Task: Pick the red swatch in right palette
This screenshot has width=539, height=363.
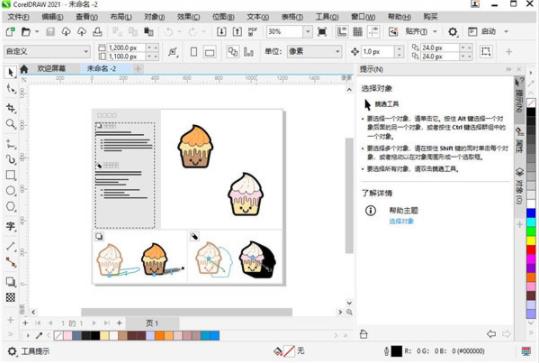Action: (x=531, y=250)
